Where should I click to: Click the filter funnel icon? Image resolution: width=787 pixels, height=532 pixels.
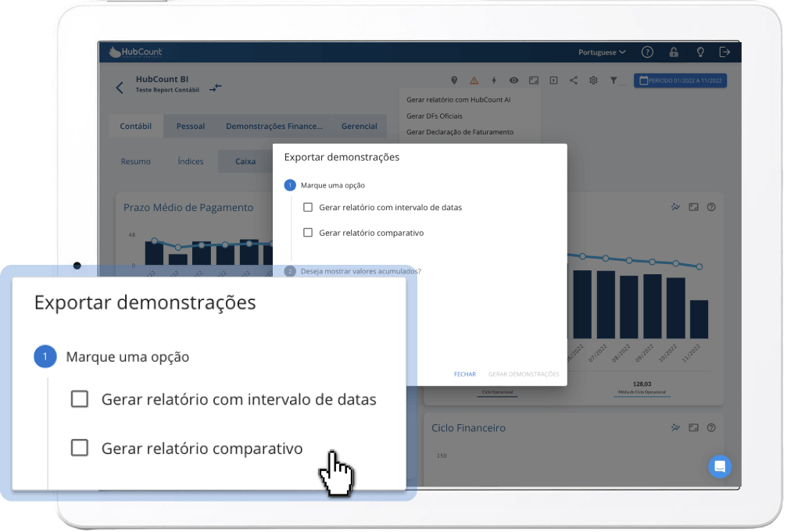point(614,80)
